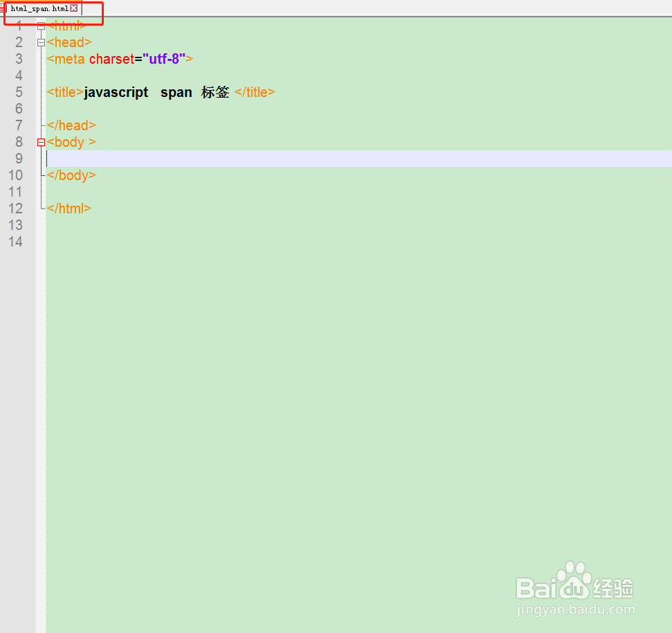Collapse the <html> fold marker on line 1
Screen dimensions: 672x633
tap(41, 26)
